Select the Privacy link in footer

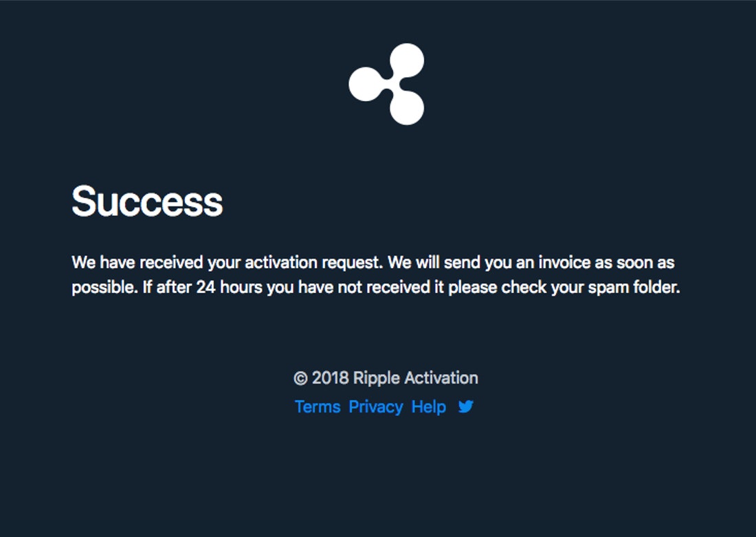tap(375, 406)
